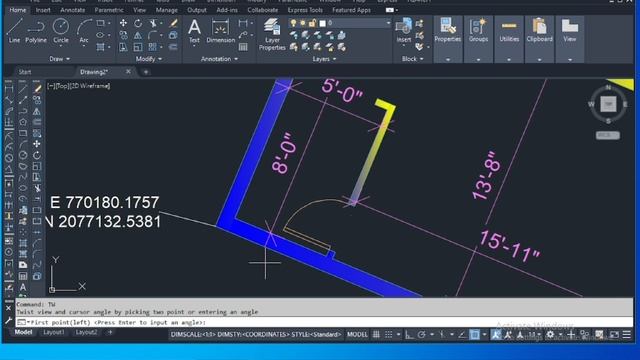Expand the Utilities panel arrow
The width and height of the screenshot is (640, 360).
point(509,60)
